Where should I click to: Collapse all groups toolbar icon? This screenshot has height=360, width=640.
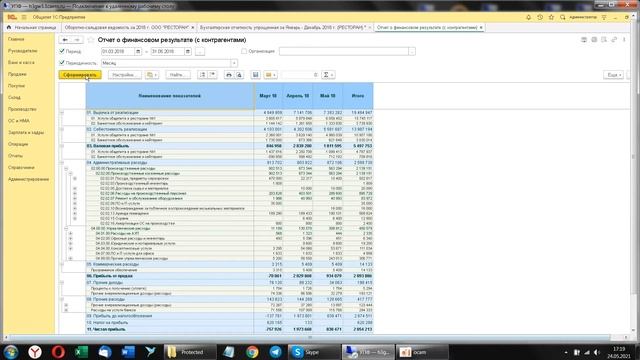(x=212, y=75)
